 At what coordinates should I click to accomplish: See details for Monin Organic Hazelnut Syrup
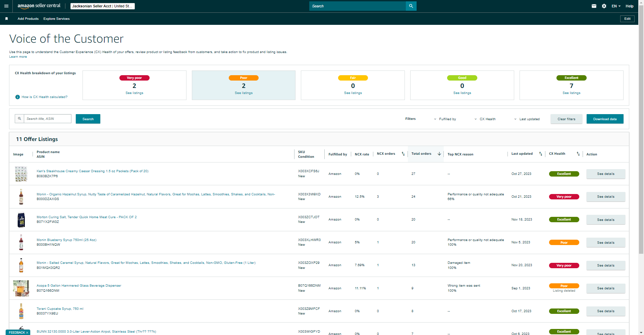tap(606, 197)
